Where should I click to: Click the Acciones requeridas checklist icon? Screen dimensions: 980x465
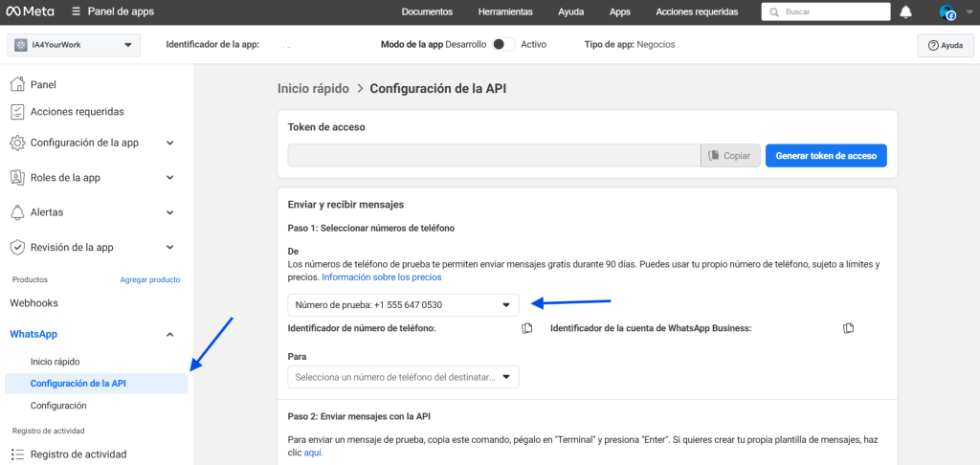(x=17, y=112)
